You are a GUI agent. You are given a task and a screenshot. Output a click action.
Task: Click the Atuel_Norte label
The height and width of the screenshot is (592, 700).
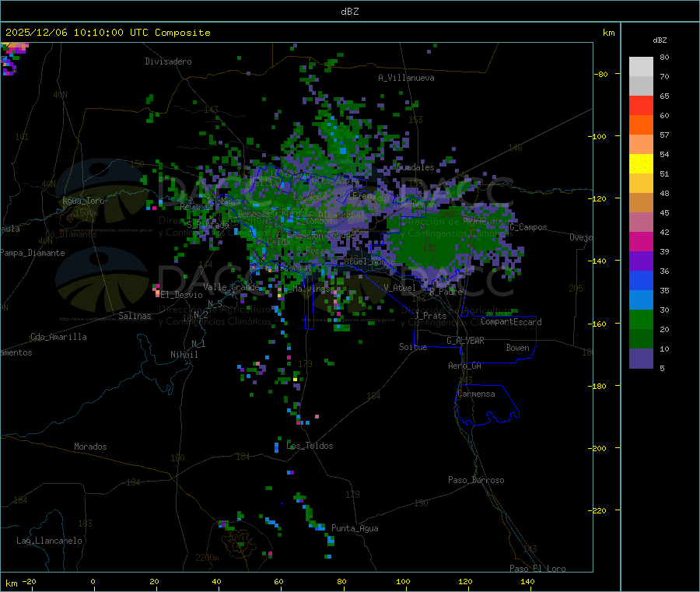pyautogui.click(x=369, y=261)
